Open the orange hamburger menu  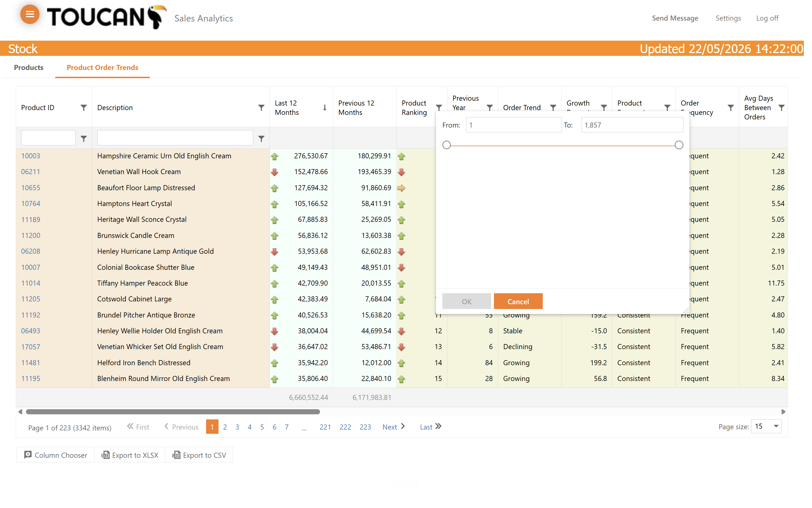tap(30, 14)
